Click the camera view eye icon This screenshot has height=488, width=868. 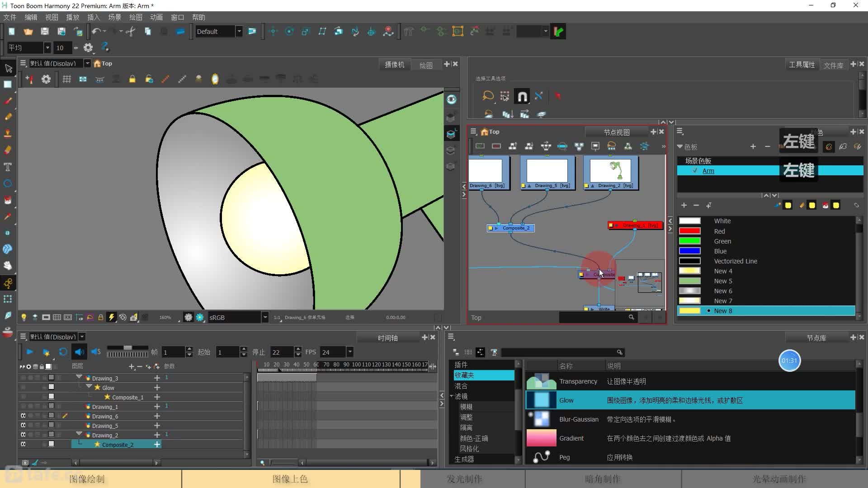(x=451, y=99)
